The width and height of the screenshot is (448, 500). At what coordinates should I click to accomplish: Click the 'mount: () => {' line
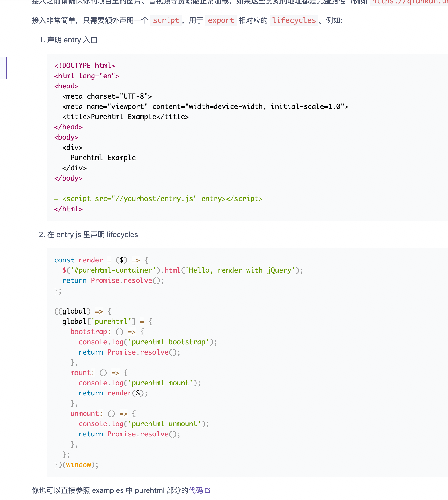tap(99, 372)
